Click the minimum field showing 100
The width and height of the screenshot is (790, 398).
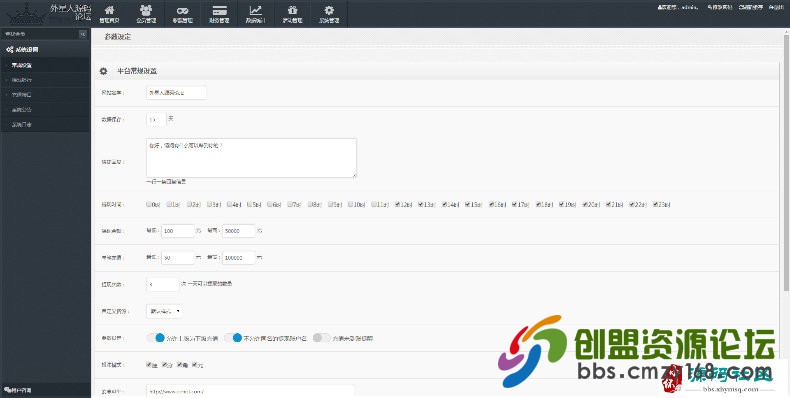click(178, 231)
